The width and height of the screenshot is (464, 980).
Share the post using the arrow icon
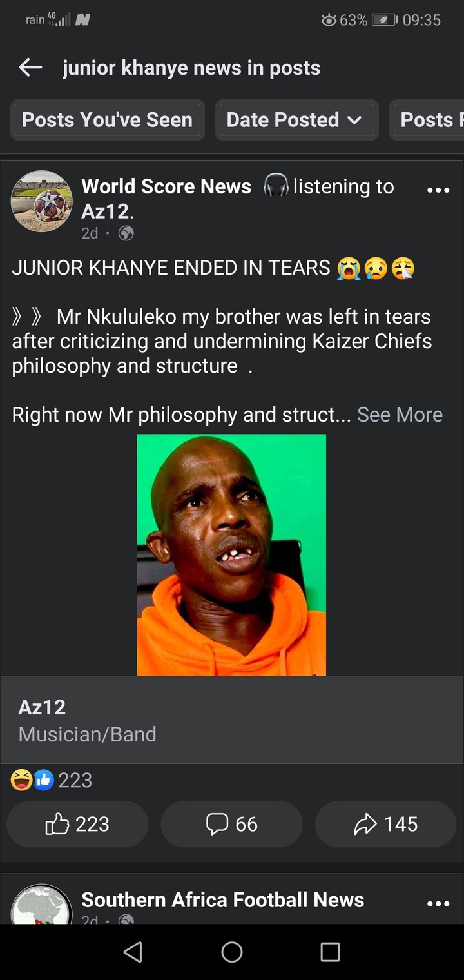(x=385, y=824)
